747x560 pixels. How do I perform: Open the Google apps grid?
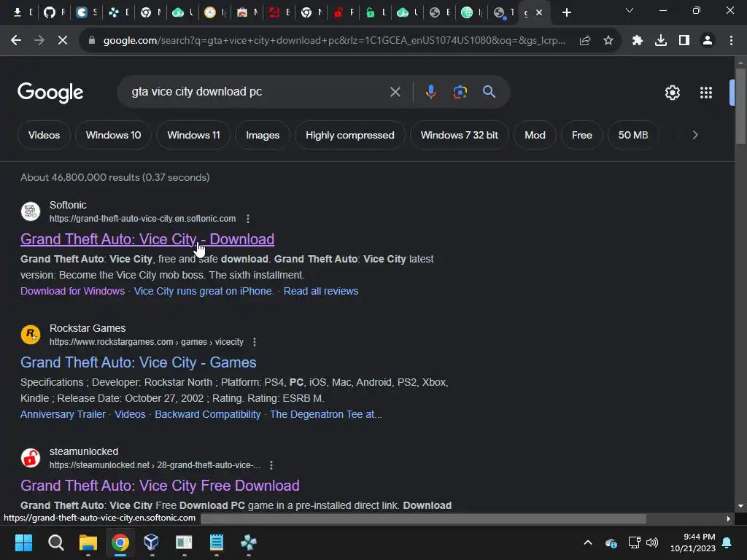706,93
